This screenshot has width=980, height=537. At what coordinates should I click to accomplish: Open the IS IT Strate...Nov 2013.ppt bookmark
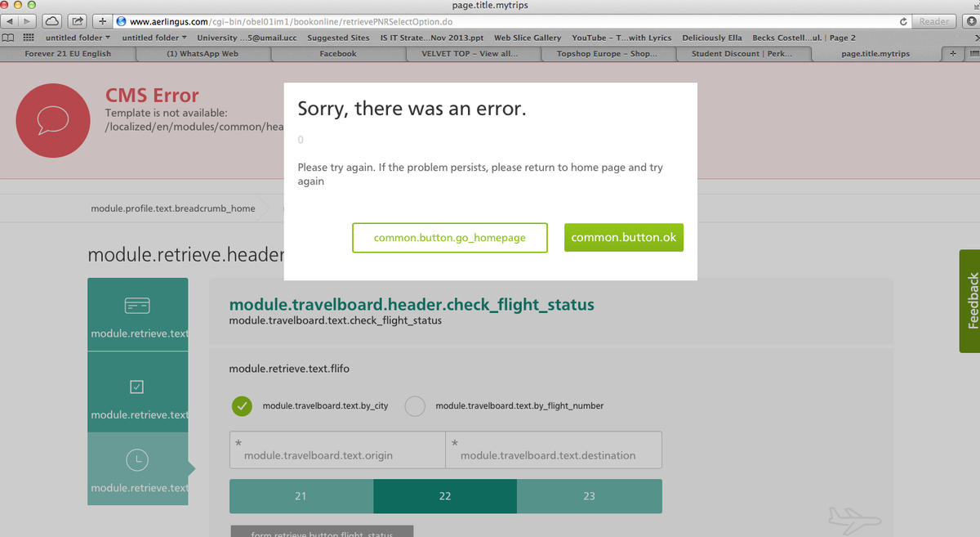point(431,38)
